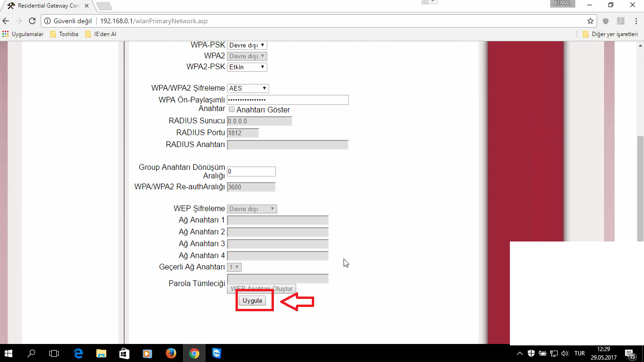The image size is (644, 362).
Task: Check battery status in the tray
Action: [x=542, y=353]
